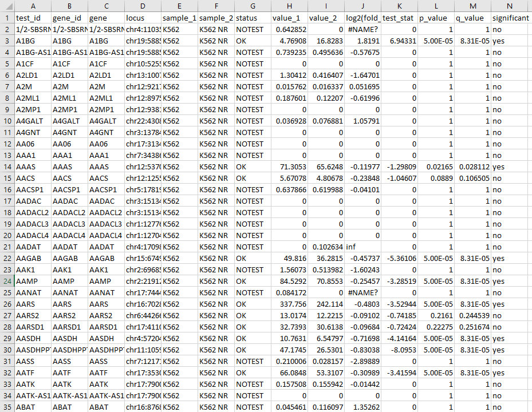Select the value_2 cell showing 242.114
The image size is (532, 412).
[326, 304]
